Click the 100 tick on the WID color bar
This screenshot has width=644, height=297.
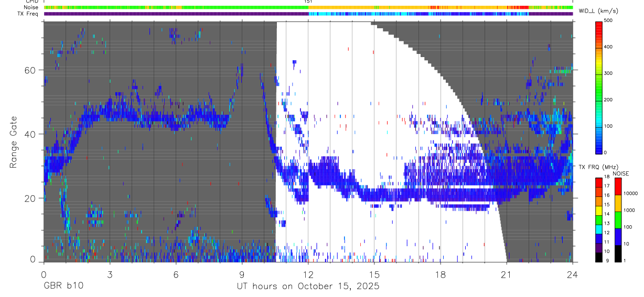tap(608, 126)
